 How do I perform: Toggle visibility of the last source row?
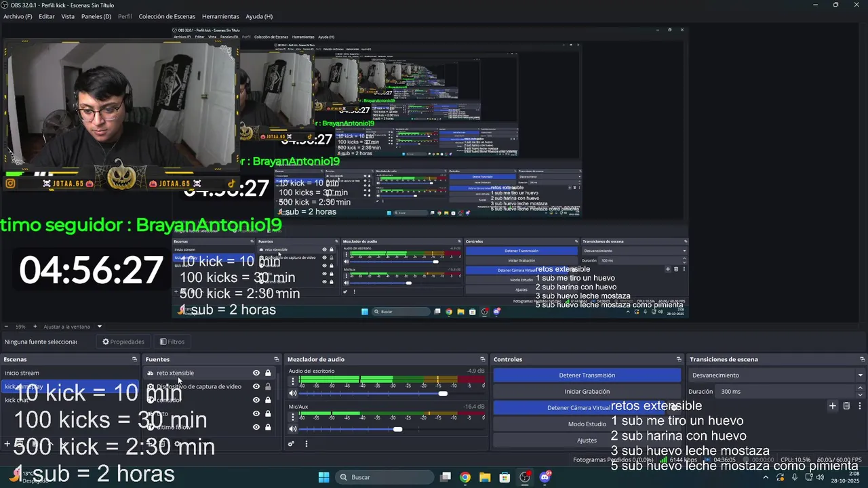coord(256,427)
